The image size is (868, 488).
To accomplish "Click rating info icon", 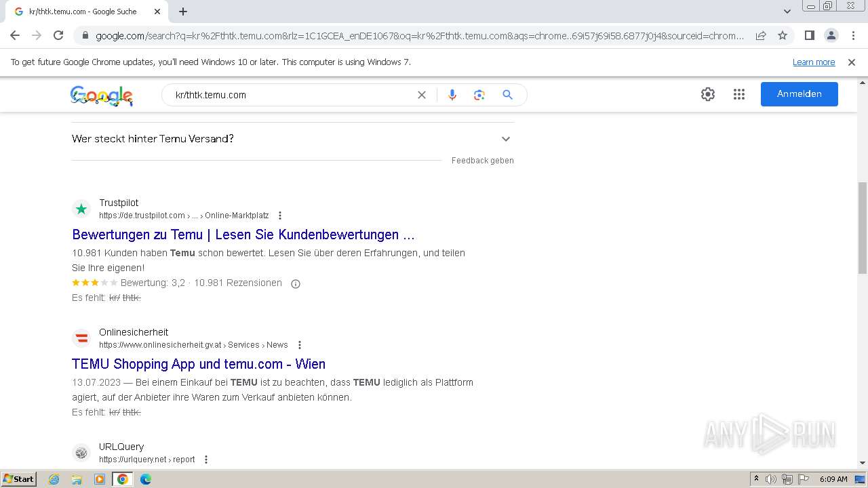I will pos(296,284).
